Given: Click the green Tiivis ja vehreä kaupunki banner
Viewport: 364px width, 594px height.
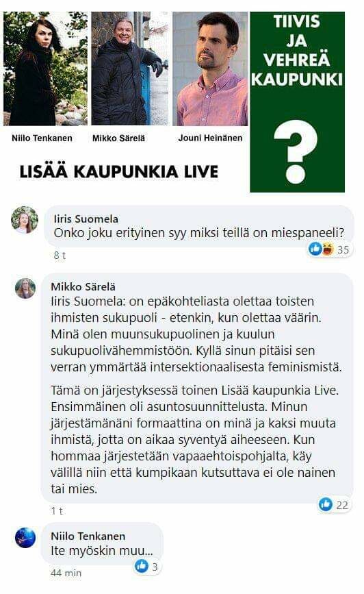Looking at the screenshot, I should coord(298,102).
